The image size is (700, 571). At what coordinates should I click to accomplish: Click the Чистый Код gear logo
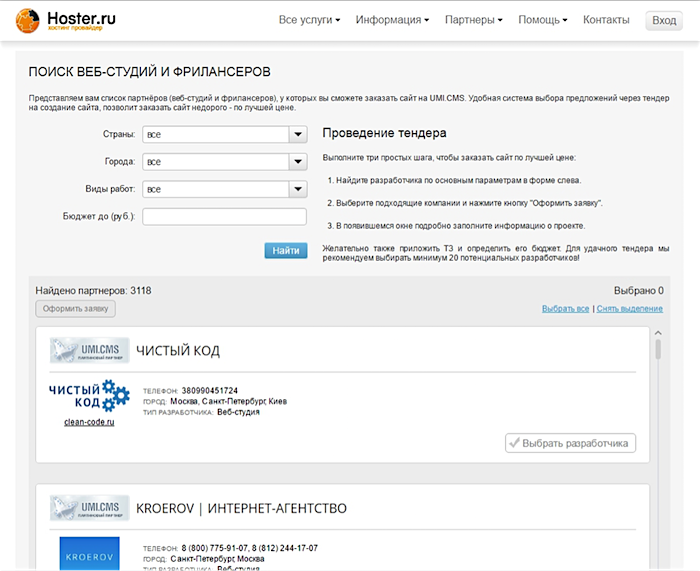pos(89,394)
